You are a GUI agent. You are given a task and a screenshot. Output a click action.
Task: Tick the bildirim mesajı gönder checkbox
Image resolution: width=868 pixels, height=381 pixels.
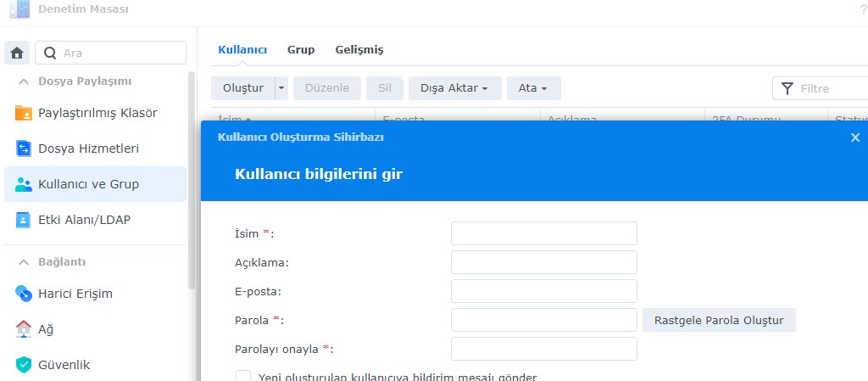click(x=243, y=378)
